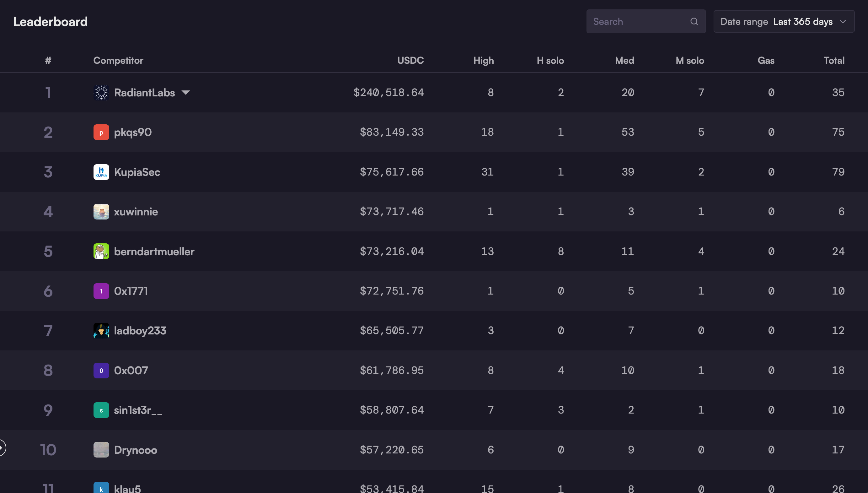This screenshot has width=868, height=493.
Task: Expand RadiantLabs team members arrow
Action: pyautogui.click(x=186, y=92)
